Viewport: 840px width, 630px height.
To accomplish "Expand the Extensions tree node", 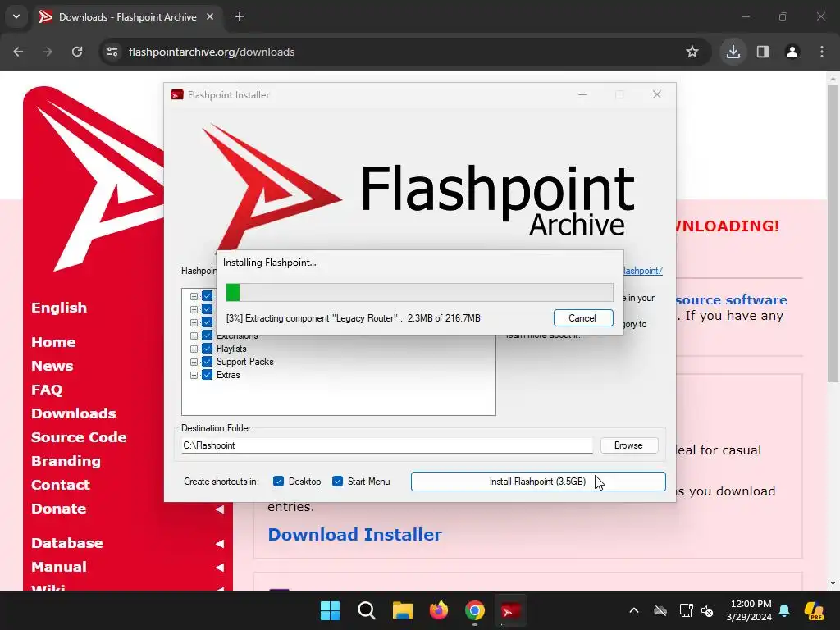I will 194,336.
